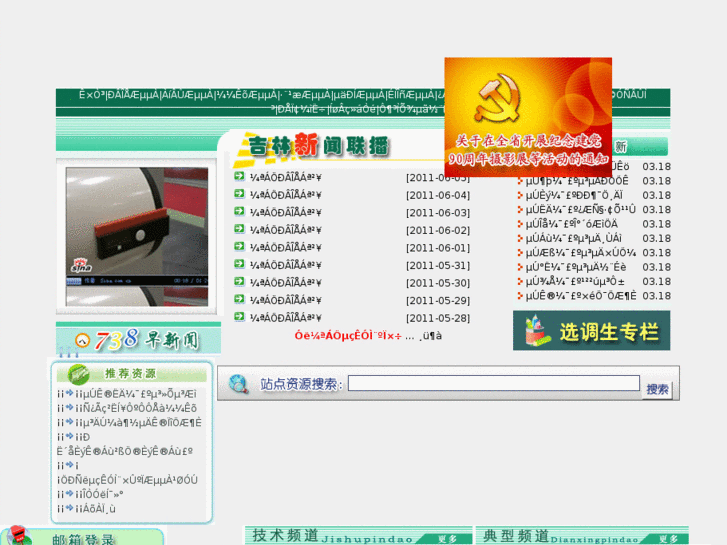The width and height of the screenshot is (727, 545).
Task: Click blue arrow icon of third recommended resource
Action: pyautogui.click(x=69, y=422)
